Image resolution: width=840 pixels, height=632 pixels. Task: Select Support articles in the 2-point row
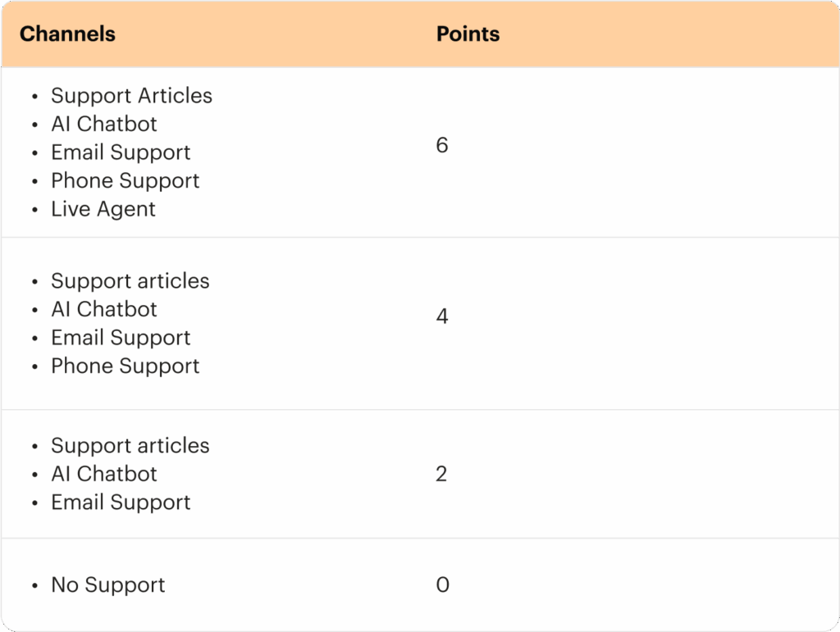(130, 446)
